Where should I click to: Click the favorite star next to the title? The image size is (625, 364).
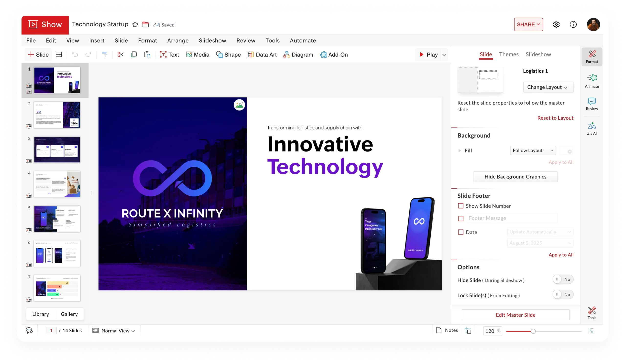point(135,24)
